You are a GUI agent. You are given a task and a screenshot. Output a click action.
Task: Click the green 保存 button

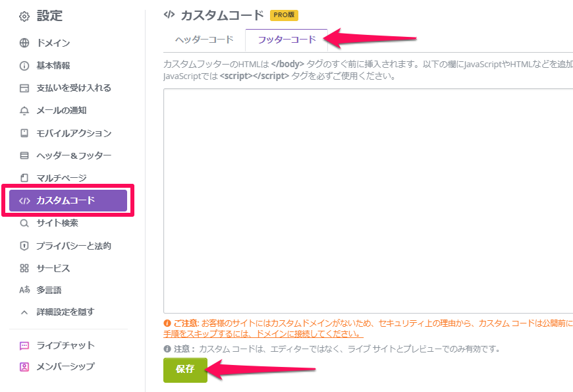click(x=185, y=370)
